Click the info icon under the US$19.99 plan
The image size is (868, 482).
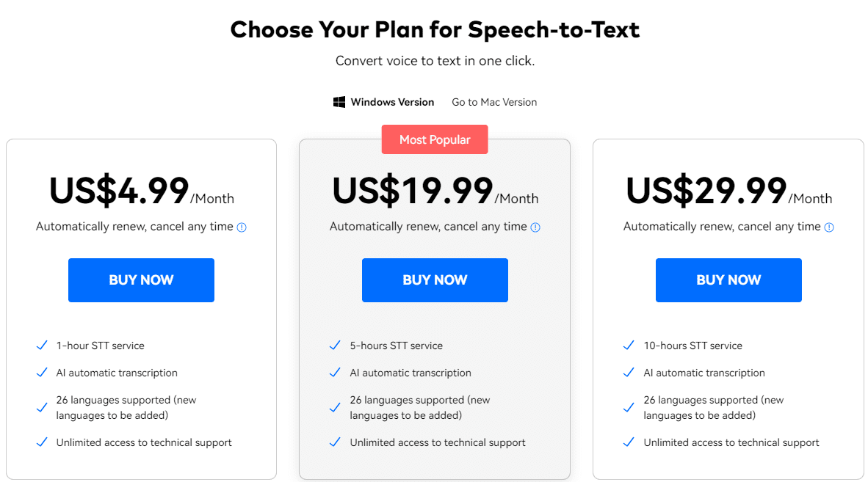[535, 227]
